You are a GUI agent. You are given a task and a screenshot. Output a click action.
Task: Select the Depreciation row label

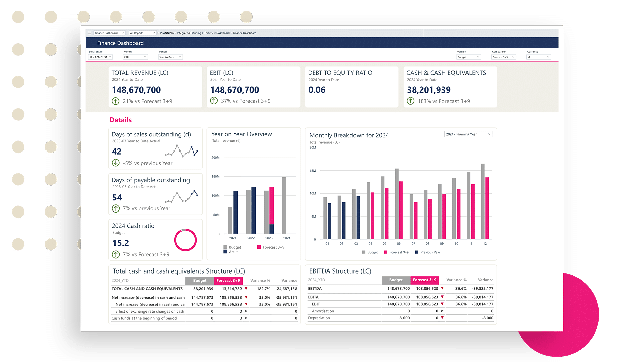coord(319,318)
